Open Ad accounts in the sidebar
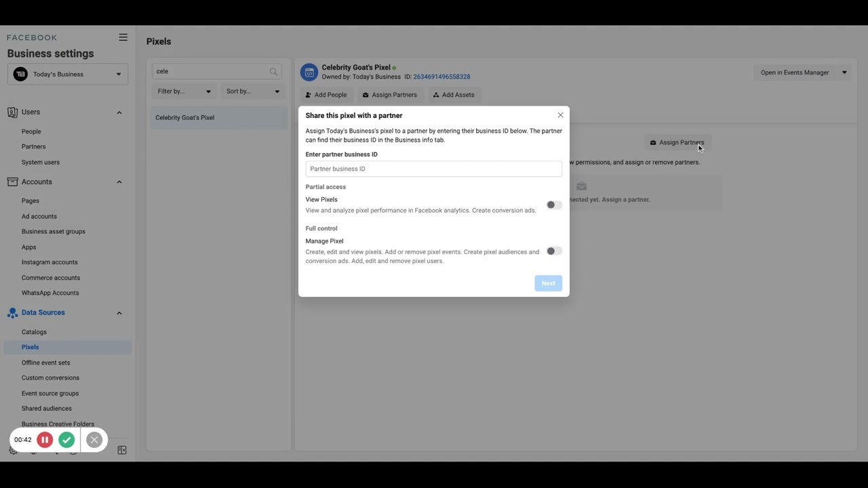Image resolution: width=868 pixels, height=488 pixels. 39,216
